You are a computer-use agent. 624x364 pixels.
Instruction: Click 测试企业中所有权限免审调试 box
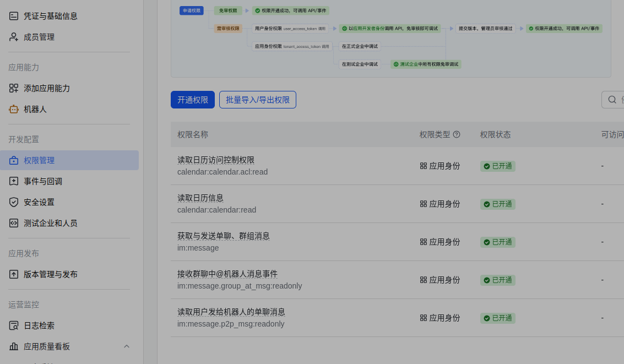426,64
